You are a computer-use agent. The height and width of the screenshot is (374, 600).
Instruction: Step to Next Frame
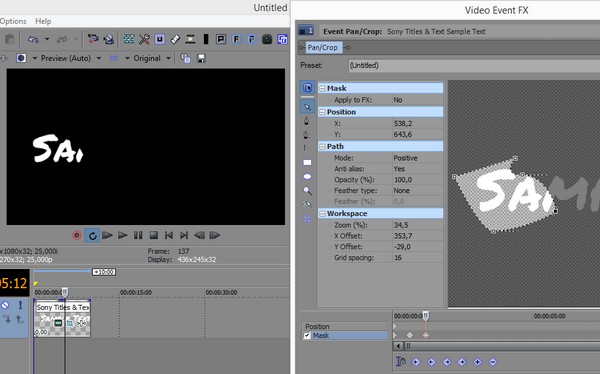pos(215,235)
